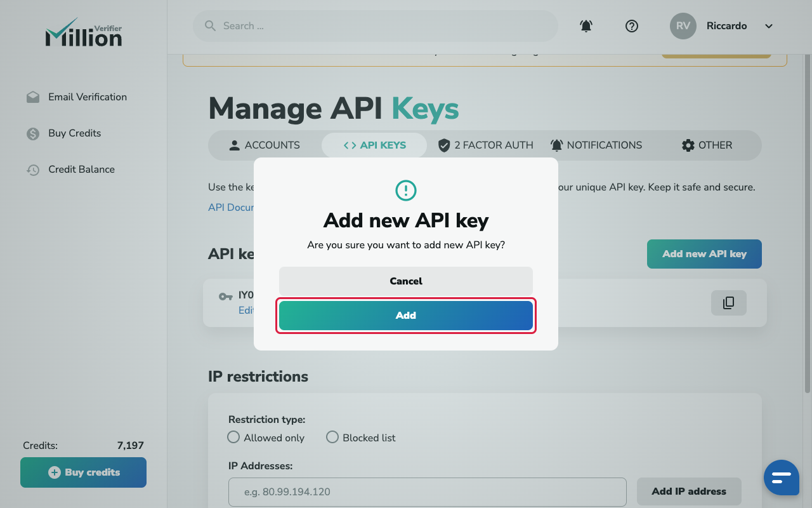
Task: Copy the API key with copy icon
Action: point(729,303)
